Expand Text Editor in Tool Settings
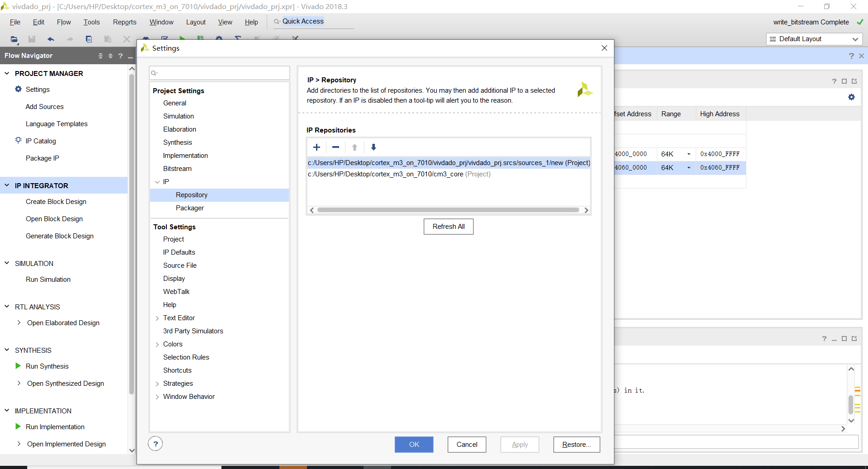Viewport: 868px width, 469px height. coord(157,318)
